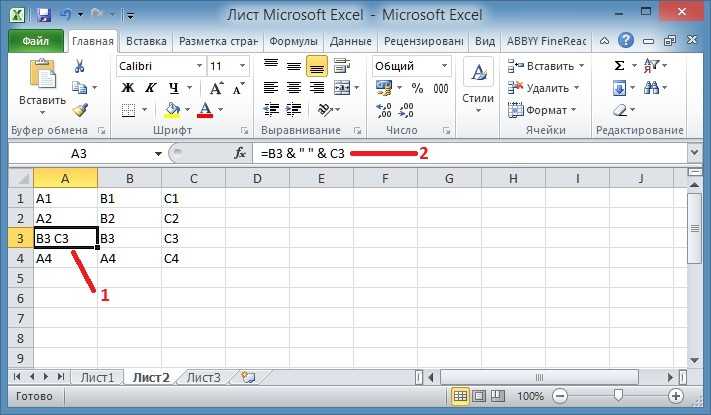Click the Fill down arrow icon

619,88
